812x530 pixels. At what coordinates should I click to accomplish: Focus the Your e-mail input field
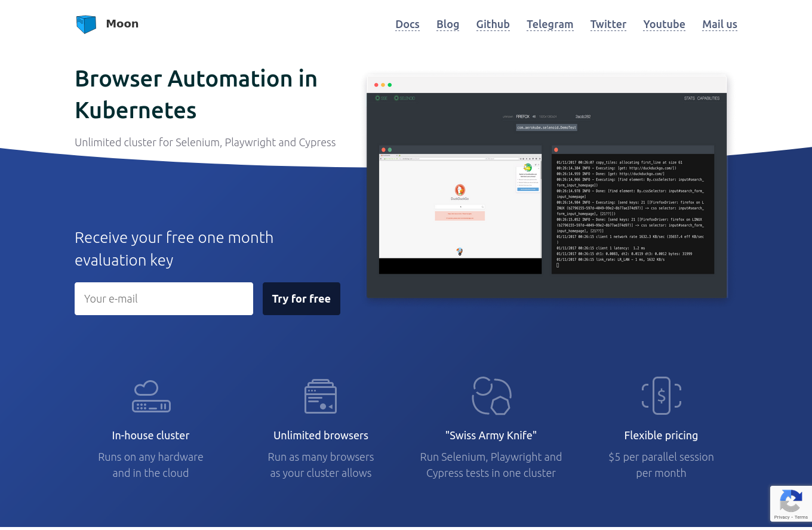[164, 298]
